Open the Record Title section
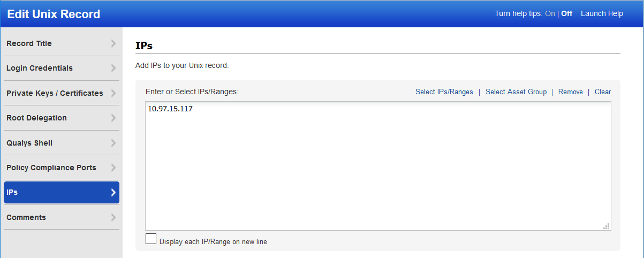 pyautogui.click(x=29, y=43)
